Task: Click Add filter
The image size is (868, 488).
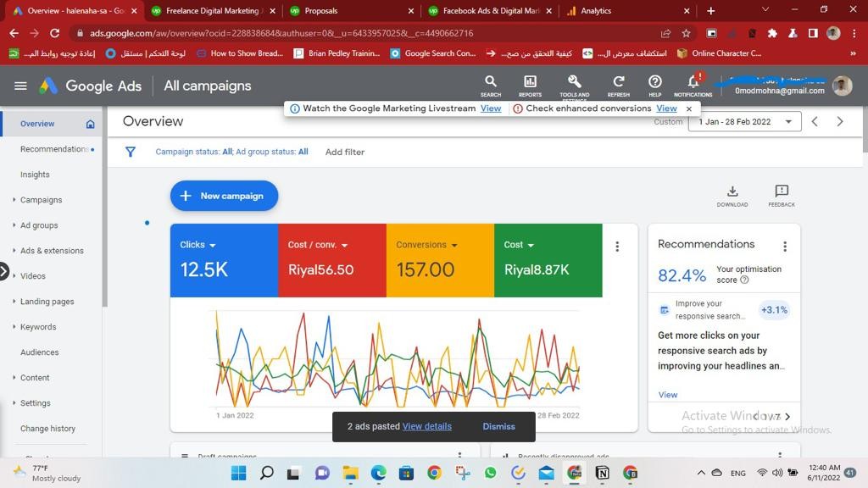Action: 345,152
